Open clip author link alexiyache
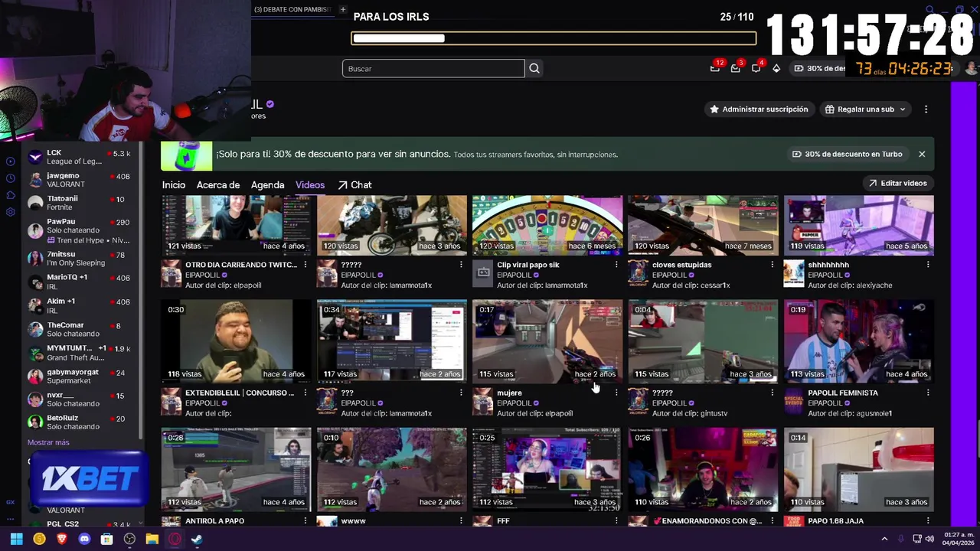The width and height of the screenshot is (980, 551). [871, 285]
